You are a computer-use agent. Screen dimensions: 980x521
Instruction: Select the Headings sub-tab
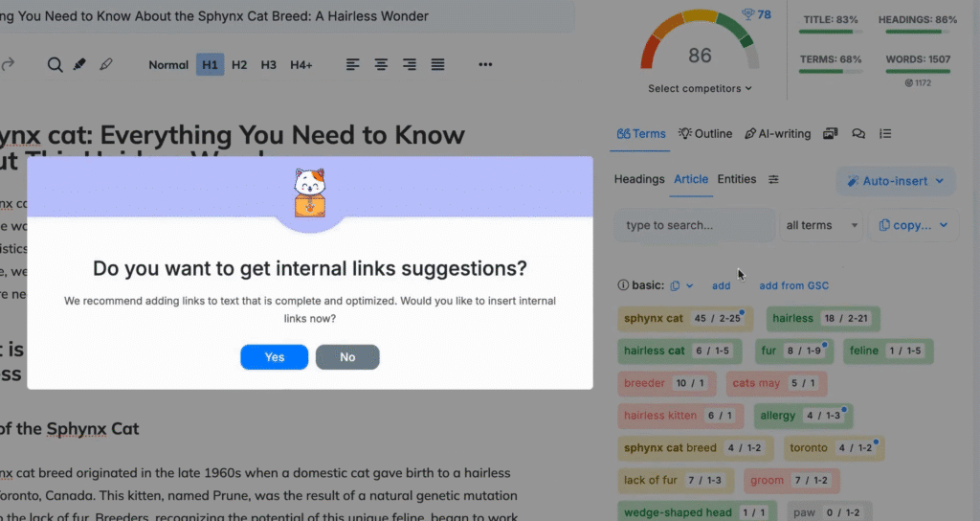coord(638,179)
